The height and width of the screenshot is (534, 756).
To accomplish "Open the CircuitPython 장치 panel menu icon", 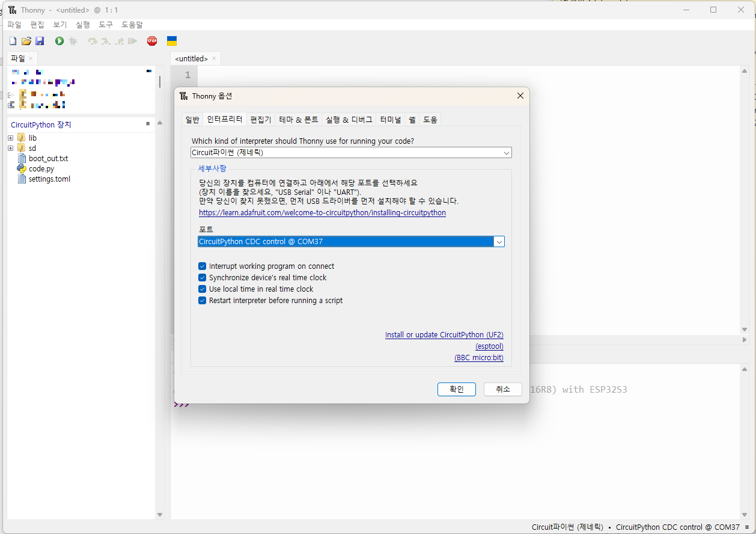I will tap(147, 124).
